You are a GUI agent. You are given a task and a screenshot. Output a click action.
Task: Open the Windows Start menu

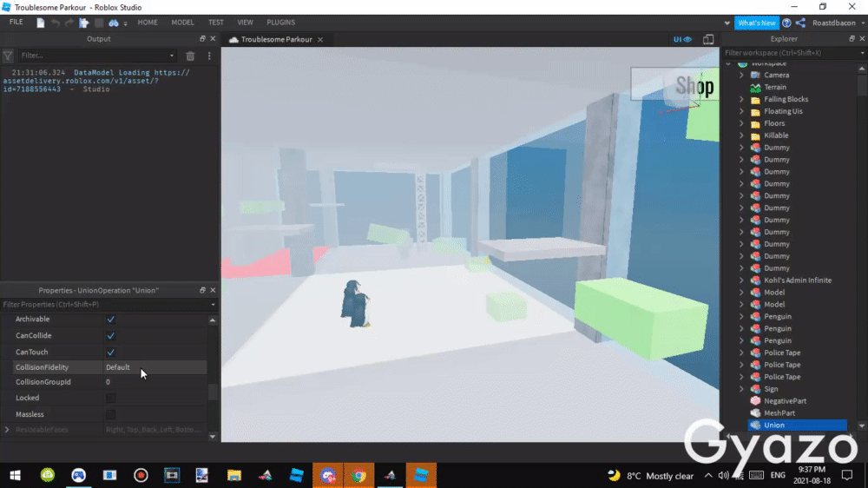click(15, 475)
